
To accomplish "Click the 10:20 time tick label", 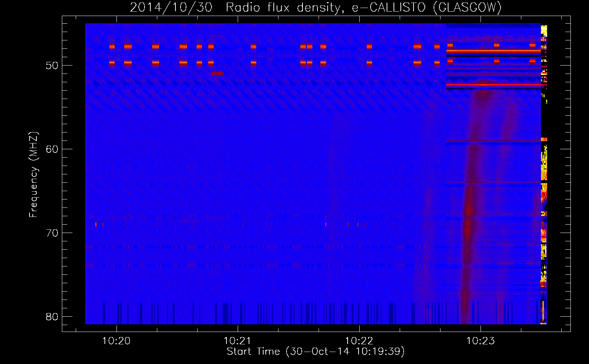I will [x=116, y=341].
